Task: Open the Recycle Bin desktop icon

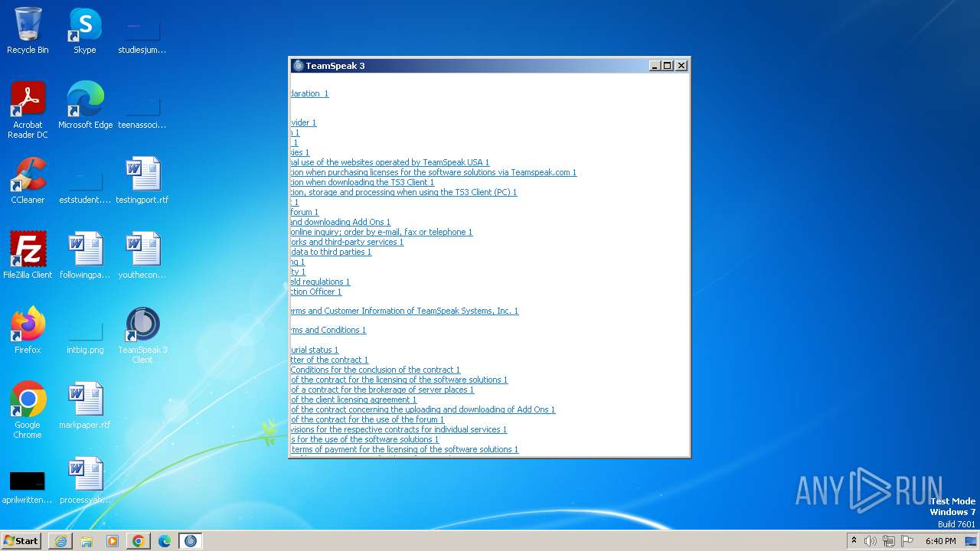Action: pyautogui.click(x=28, y=31)
